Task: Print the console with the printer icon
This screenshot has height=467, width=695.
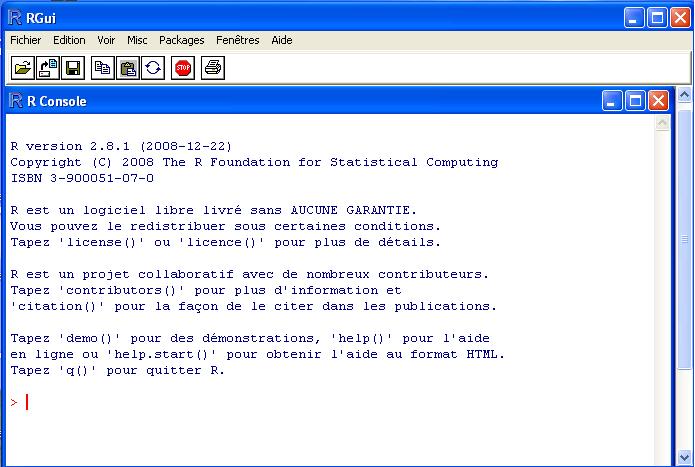Action: [x=213, y=68]
